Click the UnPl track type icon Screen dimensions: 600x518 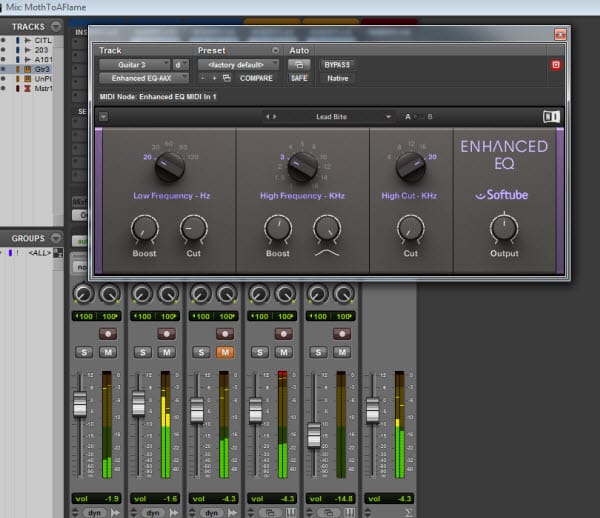(28, 79)
